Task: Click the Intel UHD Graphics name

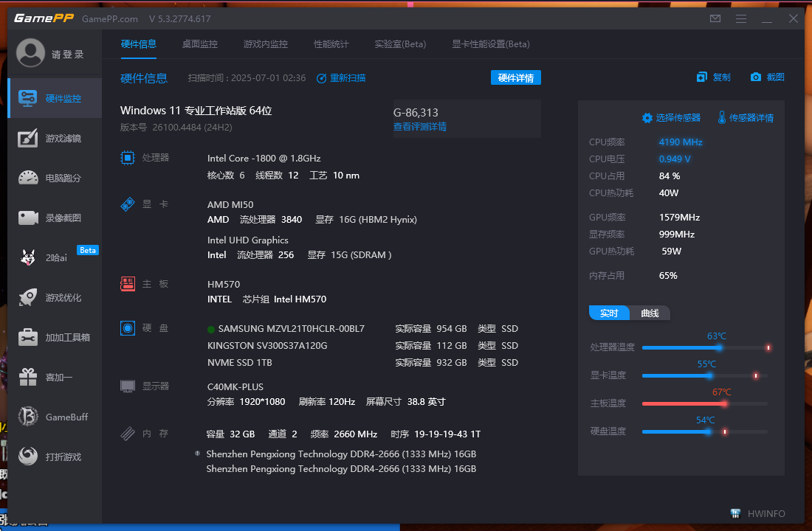Action: coord(248,240)
